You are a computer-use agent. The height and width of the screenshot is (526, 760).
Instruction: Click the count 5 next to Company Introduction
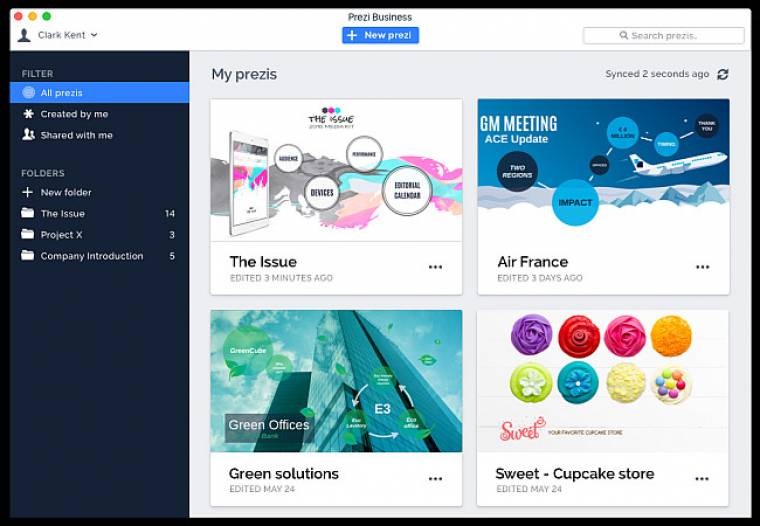click(x=172, y=256)
